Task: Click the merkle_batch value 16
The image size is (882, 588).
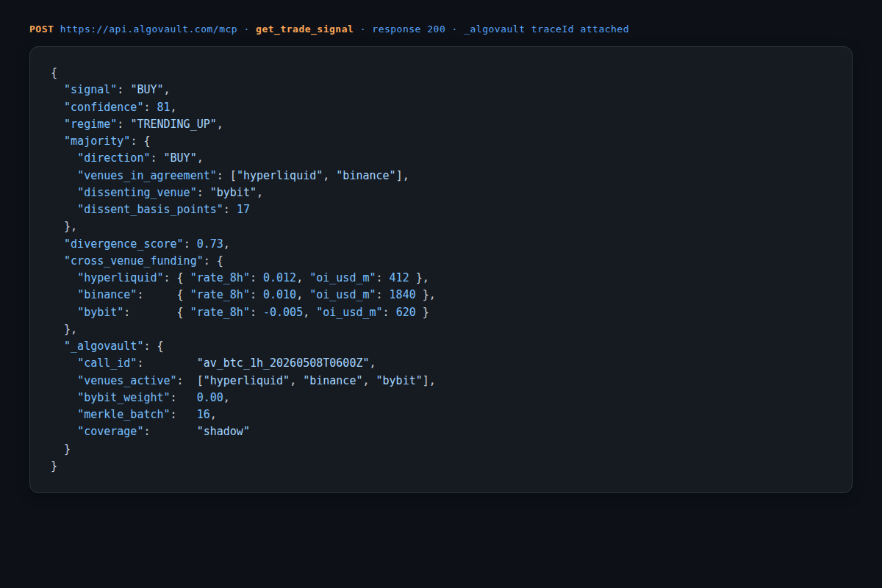Action: click(x=204, y=415)
